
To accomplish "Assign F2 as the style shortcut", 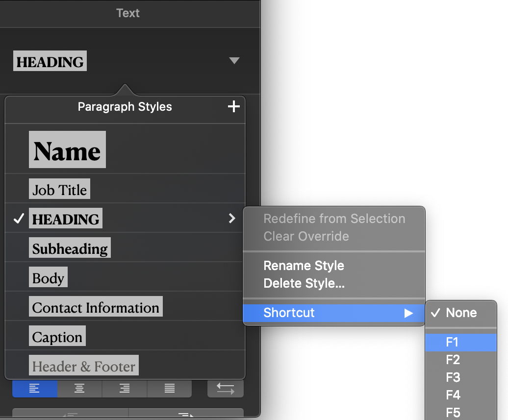I will click(x=461, y=360).
